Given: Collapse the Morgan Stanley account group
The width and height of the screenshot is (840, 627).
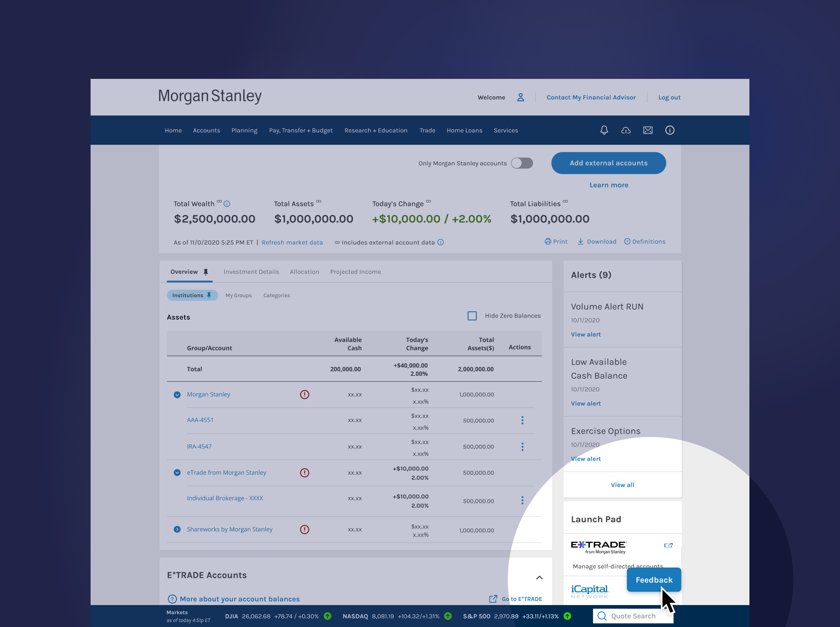Looking at the screenshot, I should pyautogui.click(x=177, y=395).
